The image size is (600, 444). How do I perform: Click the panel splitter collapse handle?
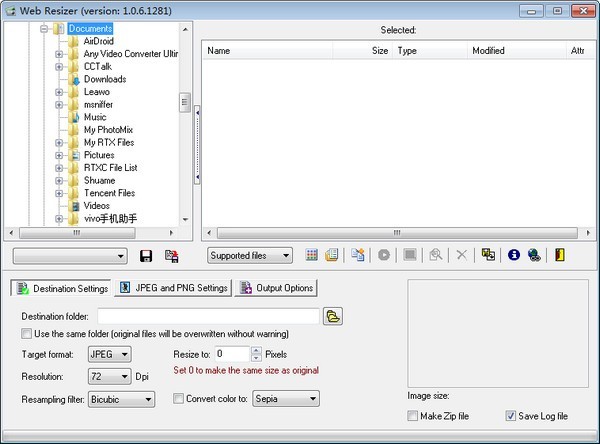pos(197,145)
